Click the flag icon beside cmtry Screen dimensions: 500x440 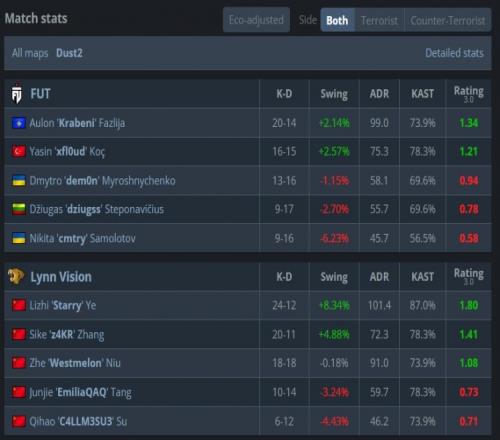pyautogui.click(x=19, y=238)
